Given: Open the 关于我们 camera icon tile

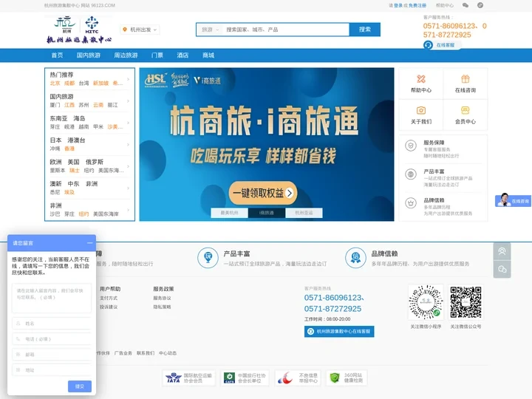Looking at the screenshot, I should click(x=421, y=115).
